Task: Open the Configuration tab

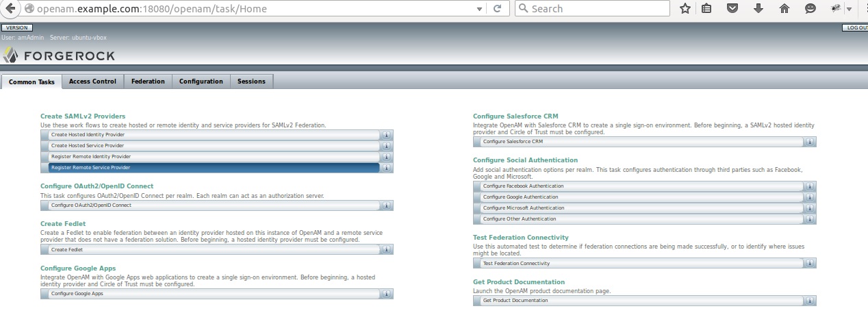Action: [x=201, y=81]
